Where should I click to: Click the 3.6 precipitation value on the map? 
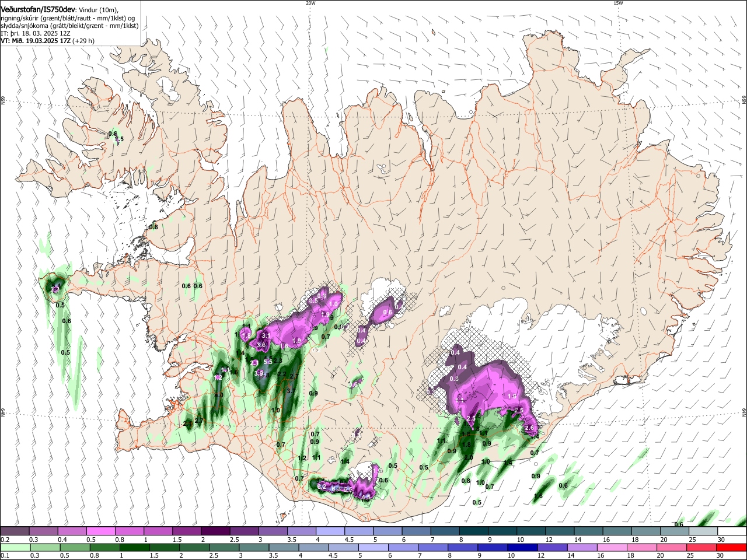click(261, 345)
